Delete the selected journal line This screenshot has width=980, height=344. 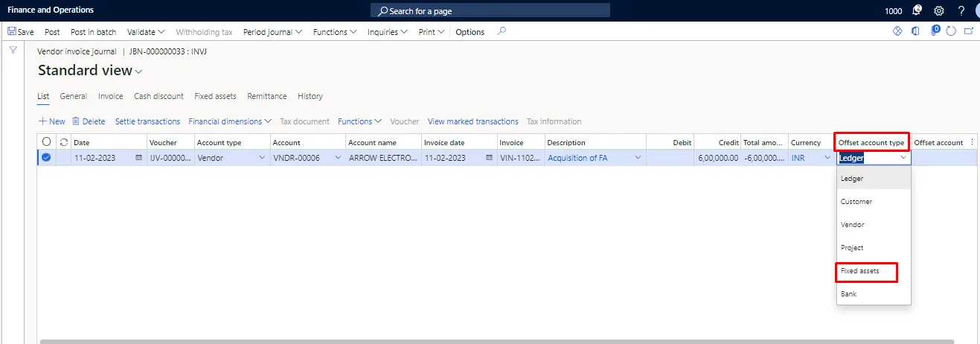89,121
